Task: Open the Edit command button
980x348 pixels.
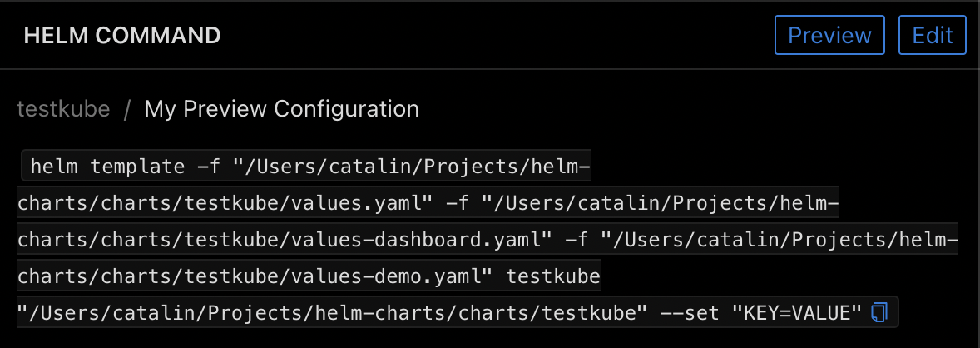Action: pos(932,36)
